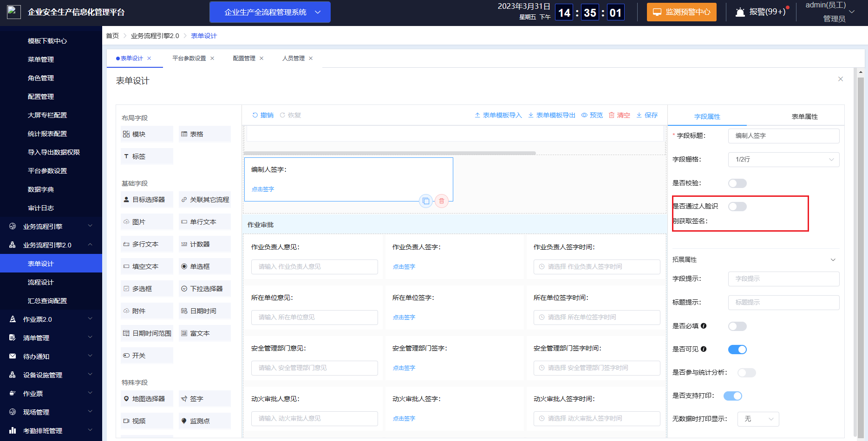This screenshot has width=868, height=441.
Task: Add the 日期时间范围 field
Action: 147,333
